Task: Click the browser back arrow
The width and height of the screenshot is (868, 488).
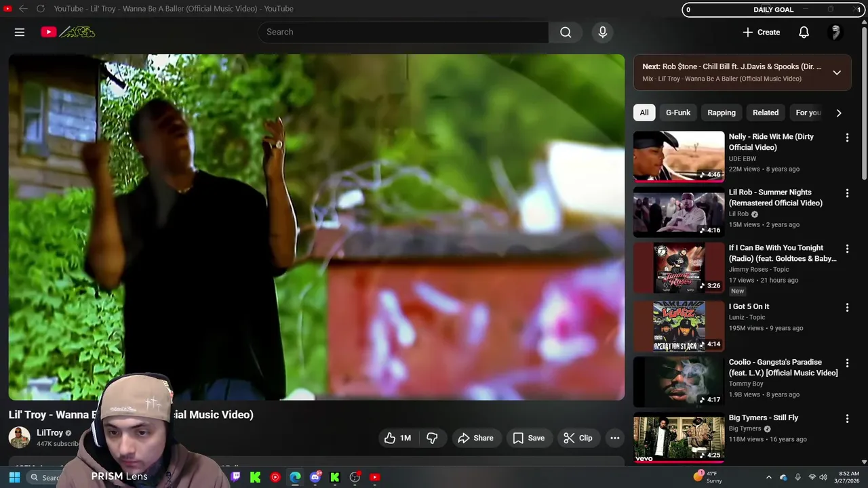Action: (23, 9)
